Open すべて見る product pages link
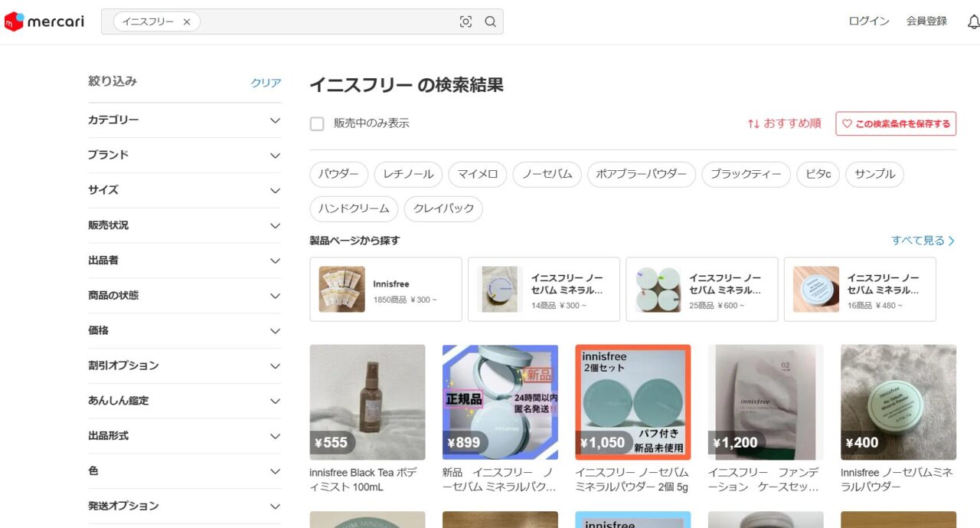 (923, 241)
